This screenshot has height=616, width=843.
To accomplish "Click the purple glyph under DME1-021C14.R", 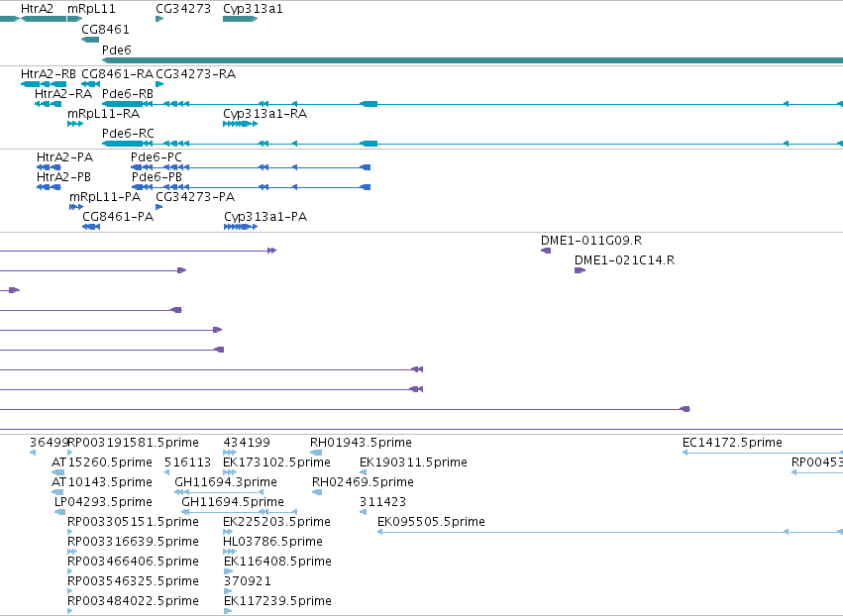I will tap(580, 270).
